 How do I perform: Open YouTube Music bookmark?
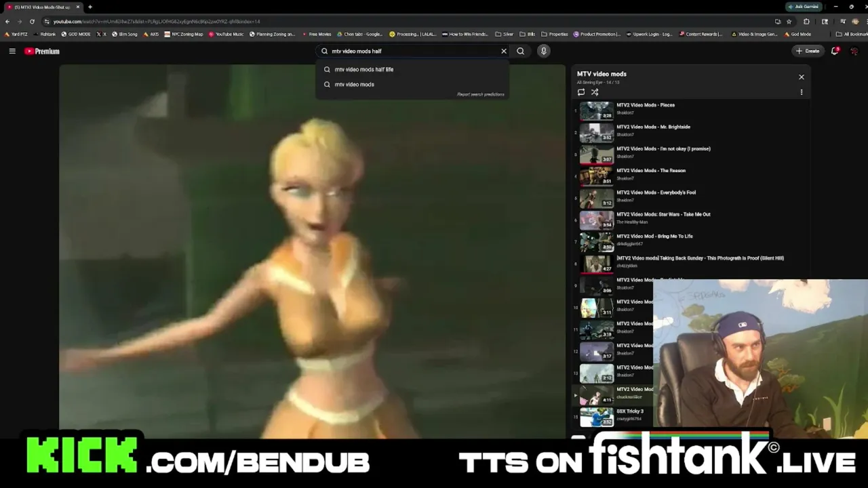(x=226, y=34)
